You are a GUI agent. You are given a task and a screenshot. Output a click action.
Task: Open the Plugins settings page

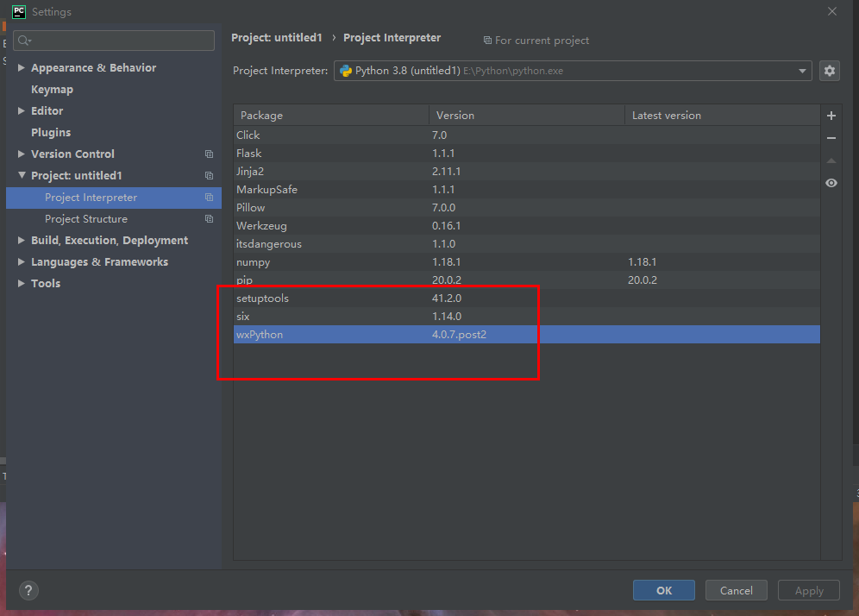click(x=51, y=133)
